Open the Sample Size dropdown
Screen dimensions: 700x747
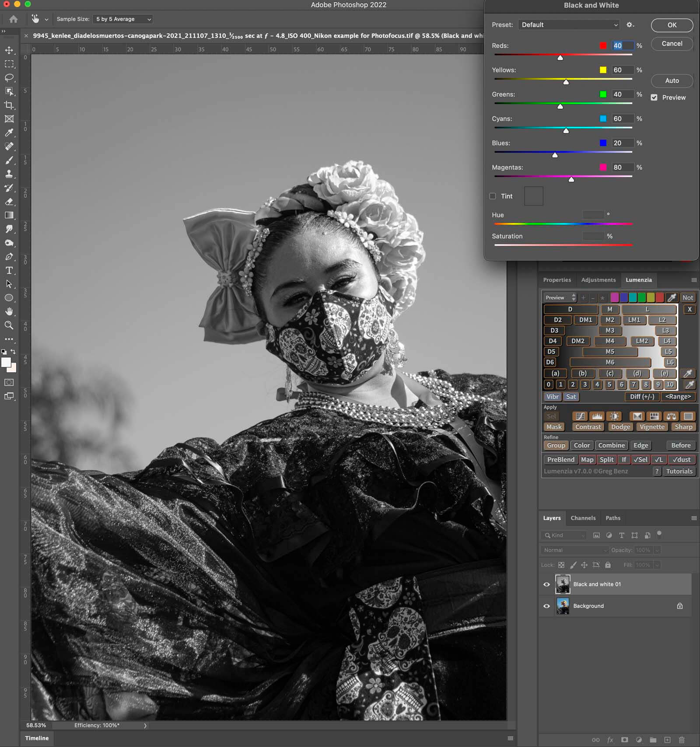(x=123, y=19)
